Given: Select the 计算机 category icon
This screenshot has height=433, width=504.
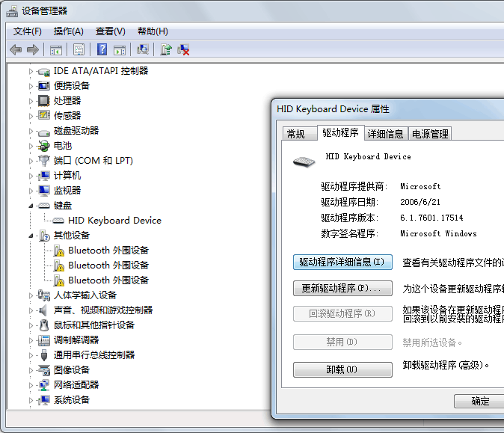Looking at the screenshot, I should tap(44, 176).
